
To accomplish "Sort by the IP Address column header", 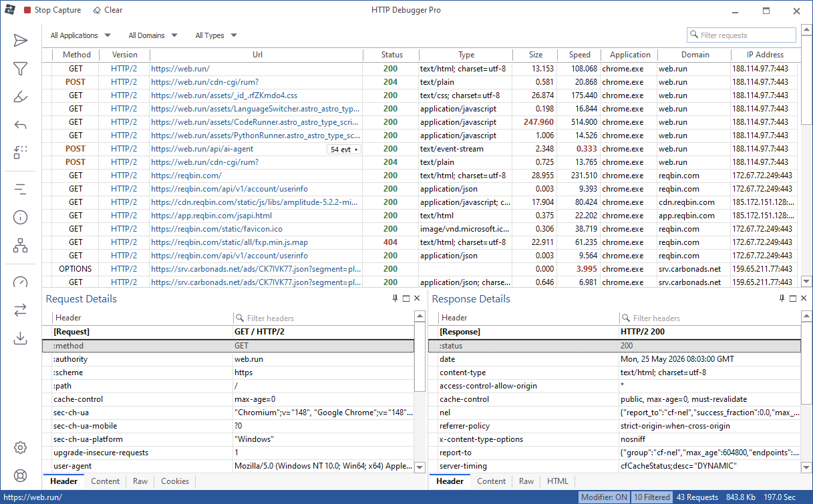I will pos(766,55).
